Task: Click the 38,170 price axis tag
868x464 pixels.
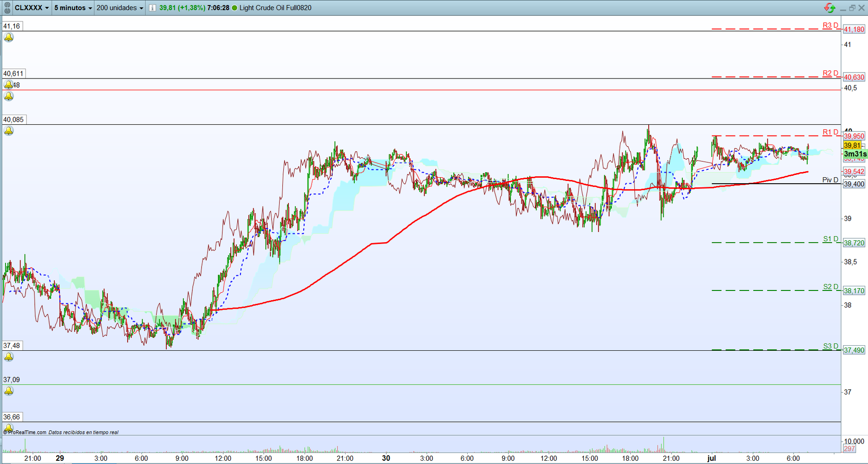Action: coord(854,290)
